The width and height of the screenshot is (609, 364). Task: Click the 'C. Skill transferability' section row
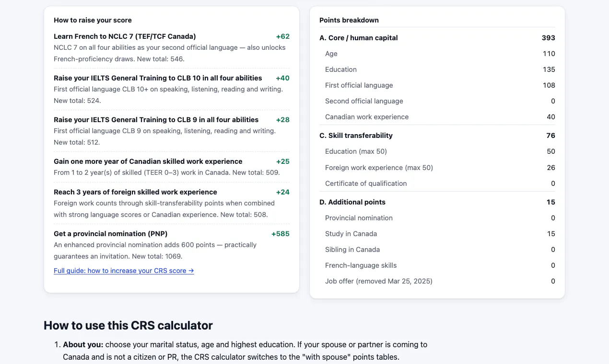coord(437,136)
